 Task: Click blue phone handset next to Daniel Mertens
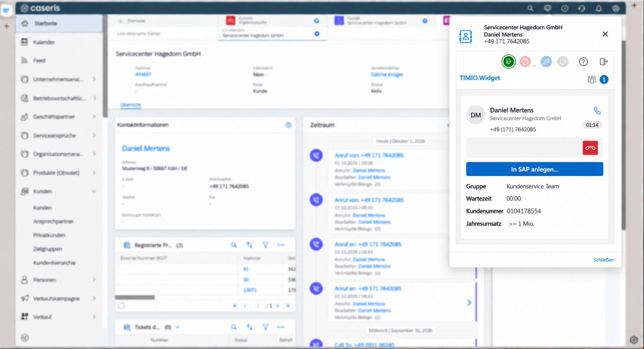pyautogui.click(x=597, y=110)
